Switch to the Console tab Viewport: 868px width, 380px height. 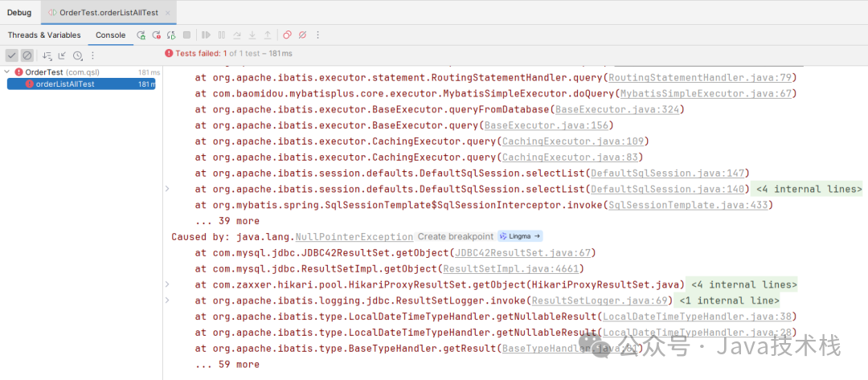(111, 35)
